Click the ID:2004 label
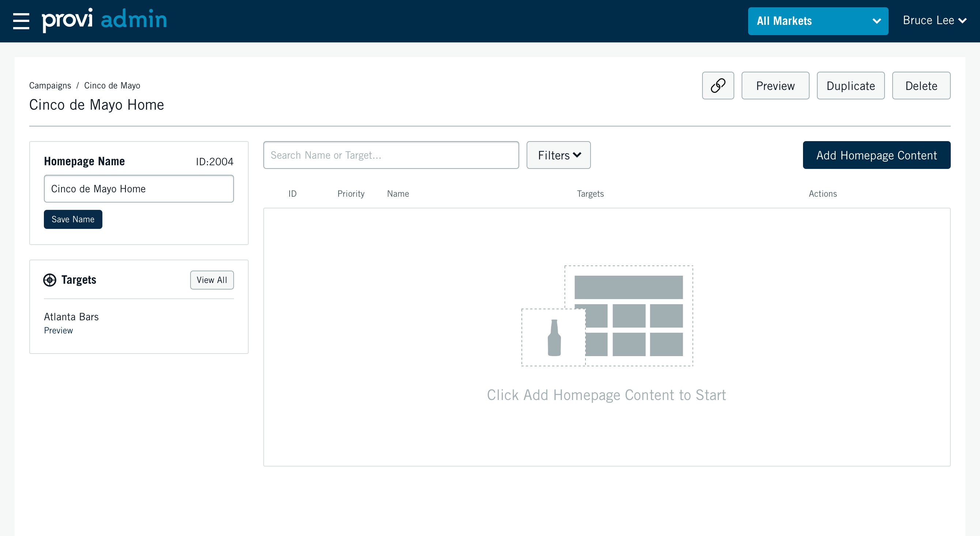The height and width of the screenshot is (536, 980). pyautogui.click(x=215, y=162)
